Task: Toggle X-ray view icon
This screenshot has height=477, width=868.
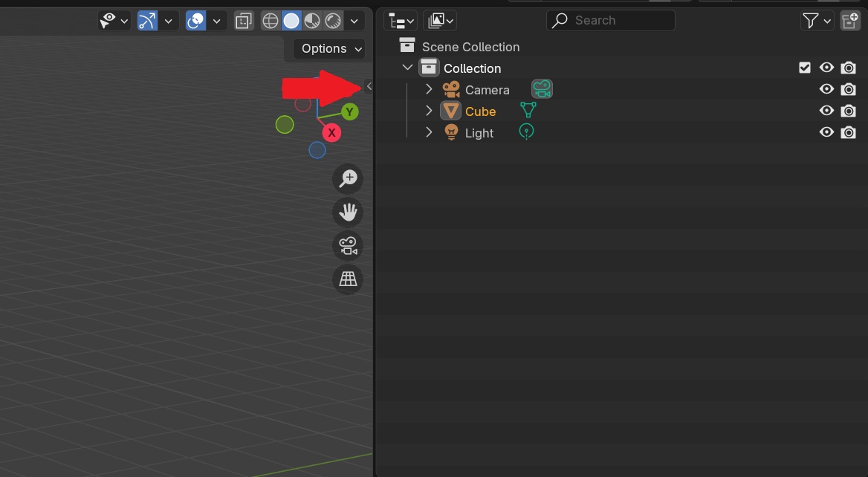Action: click(243, 21)
